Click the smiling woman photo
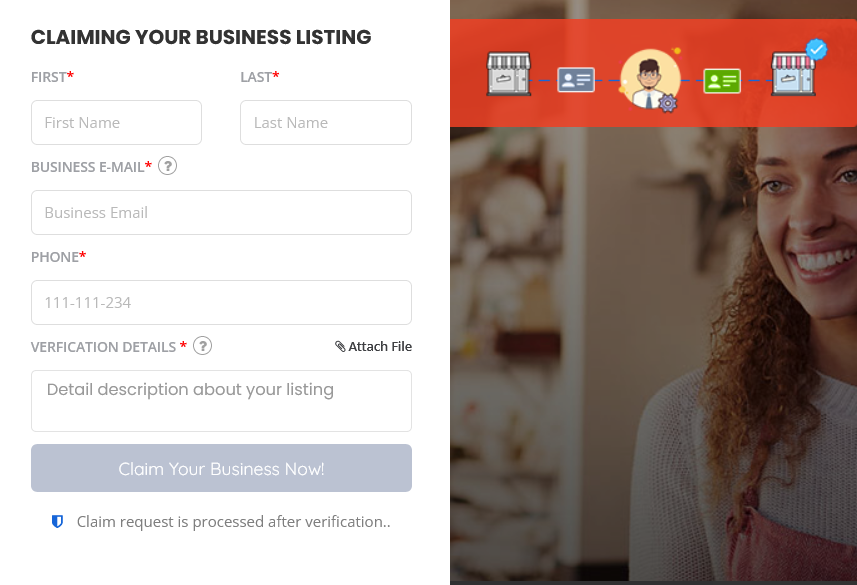 click(653, 354)
